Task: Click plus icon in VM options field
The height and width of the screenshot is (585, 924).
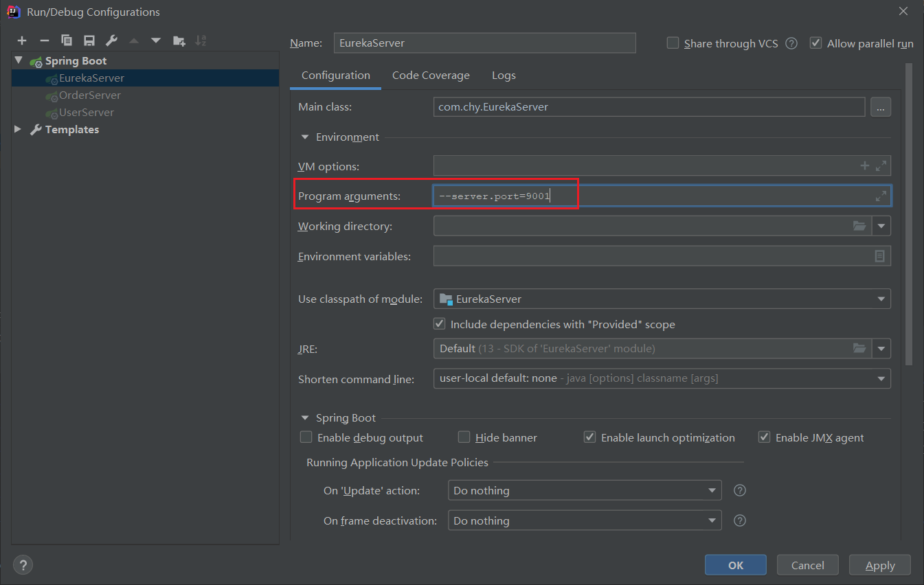Action: pyautogui.click(x=865, y=165)
